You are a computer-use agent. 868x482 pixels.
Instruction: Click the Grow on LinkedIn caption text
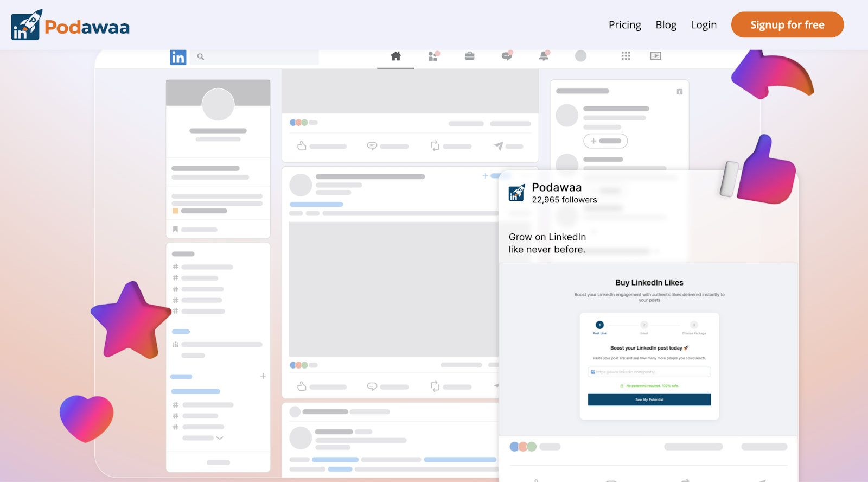547,243
